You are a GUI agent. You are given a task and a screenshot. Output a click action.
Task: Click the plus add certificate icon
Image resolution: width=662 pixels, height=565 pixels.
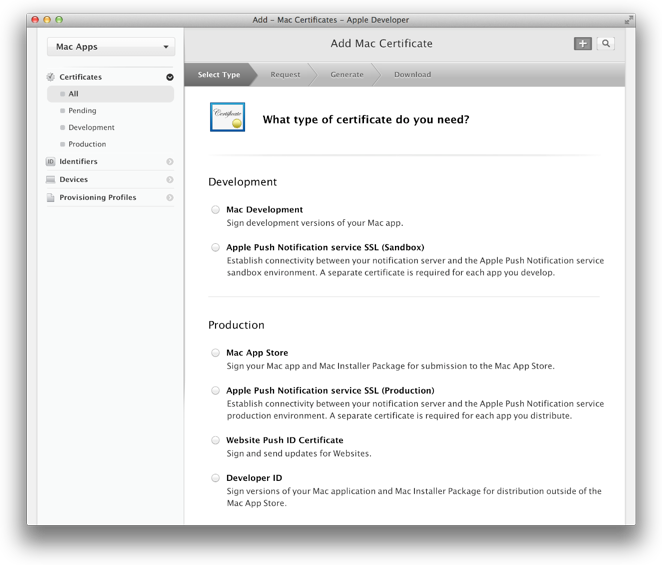(583, 43)
